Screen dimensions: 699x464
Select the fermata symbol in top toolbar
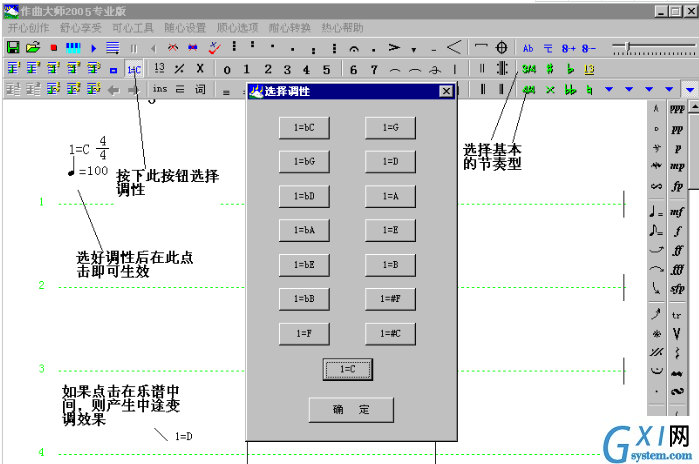click(x=354, y=49)
